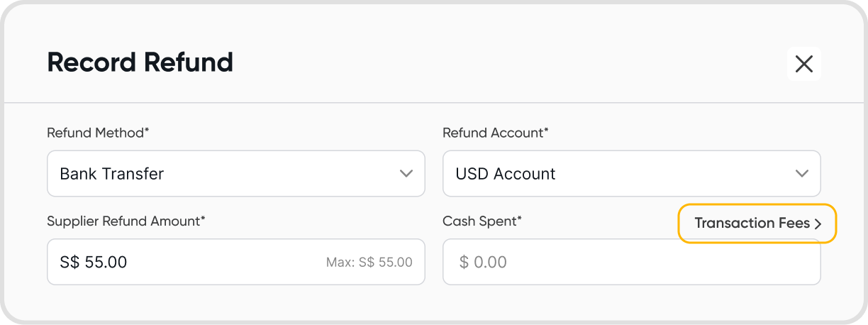The image size is (868, 325).
Task: Click the Refund Method label
Action: click(x=99, y=133)
